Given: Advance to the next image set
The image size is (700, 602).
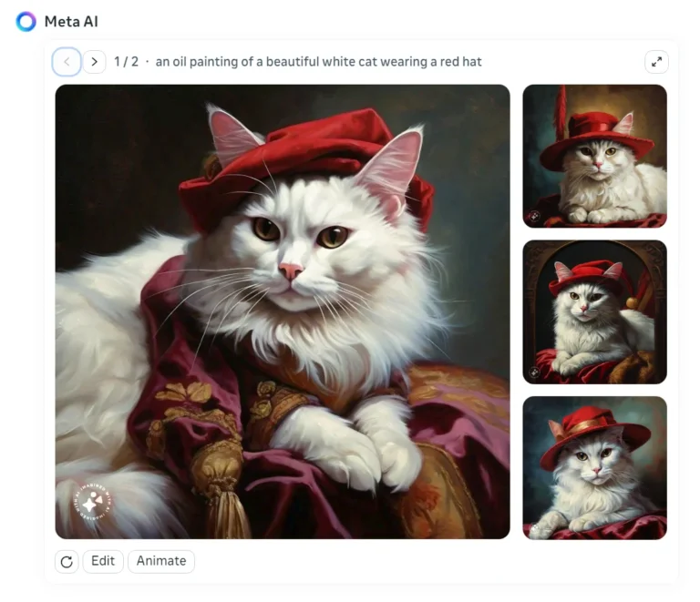Looking at the screenshot, I should (x=94, y=62).
